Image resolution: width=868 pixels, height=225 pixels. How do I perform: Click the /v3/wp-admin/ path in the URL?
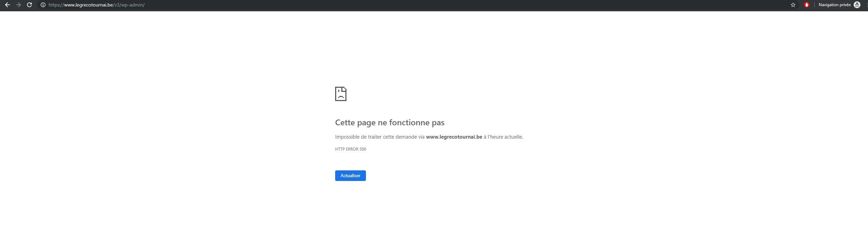tap(129, 5)
